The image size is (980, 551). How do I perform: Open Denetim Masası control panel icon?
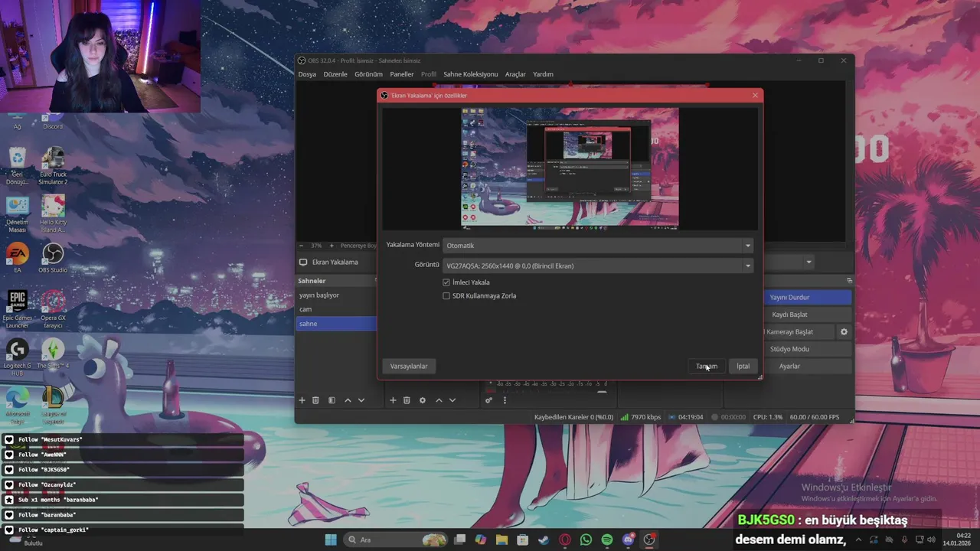click(17, 214)
